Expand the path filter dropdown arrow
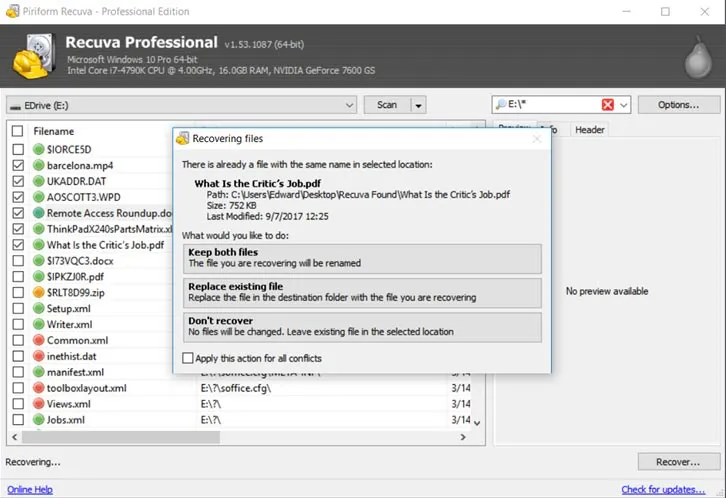 pos(624,105)
